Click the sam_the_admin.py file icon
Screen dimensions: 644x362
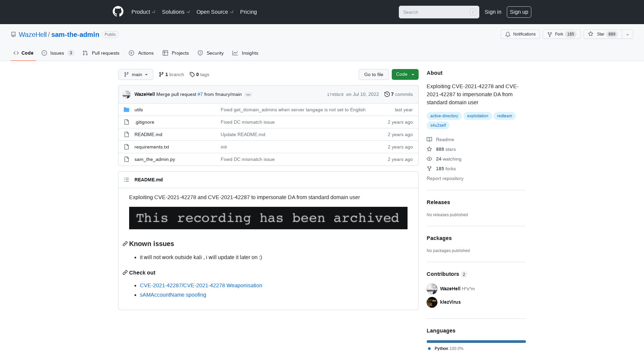pos(126,159)
